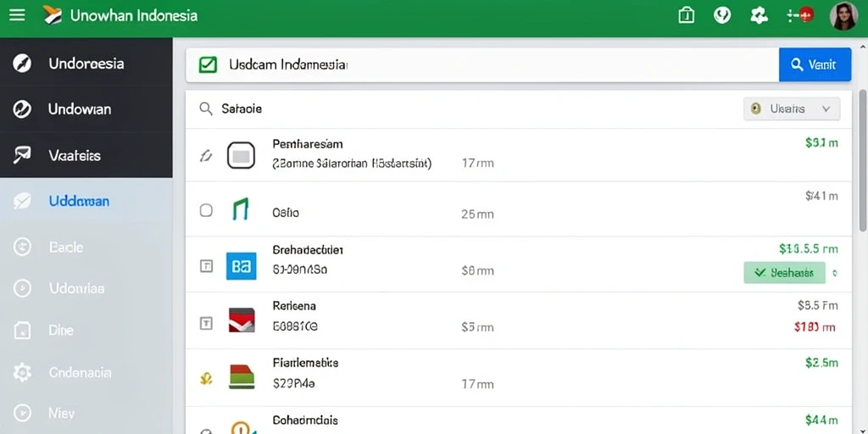Click the small arrow beside Seahaas badge
Viewport: 868px width, 434px height.
(835, 273)
